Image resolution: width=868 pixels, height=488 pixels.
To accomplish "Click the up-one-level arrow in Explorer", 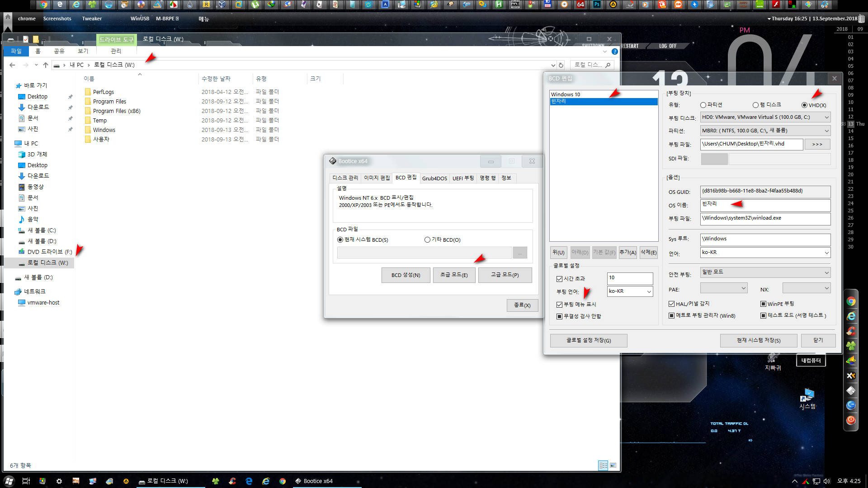I will pos(46,65).
